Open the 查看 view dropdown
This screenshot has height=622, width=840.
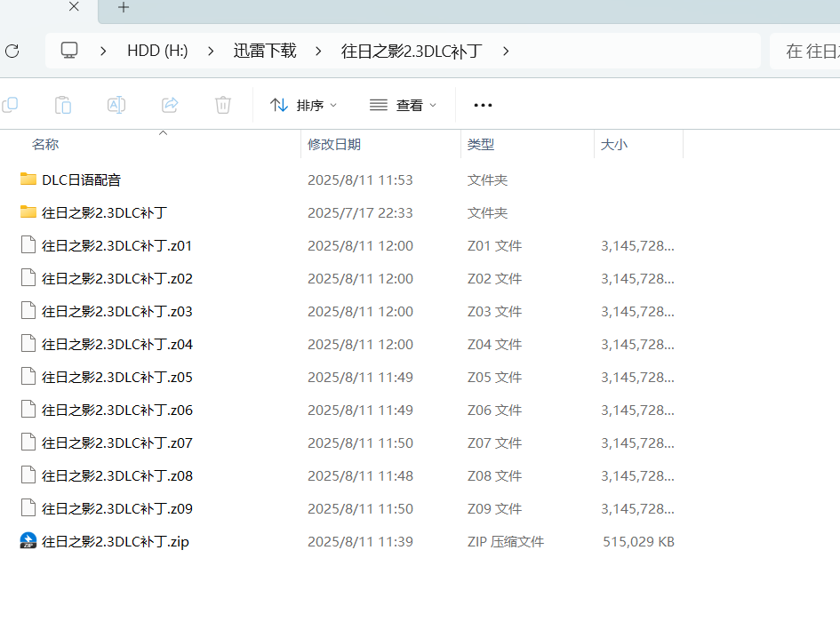[x=404, y=105]
